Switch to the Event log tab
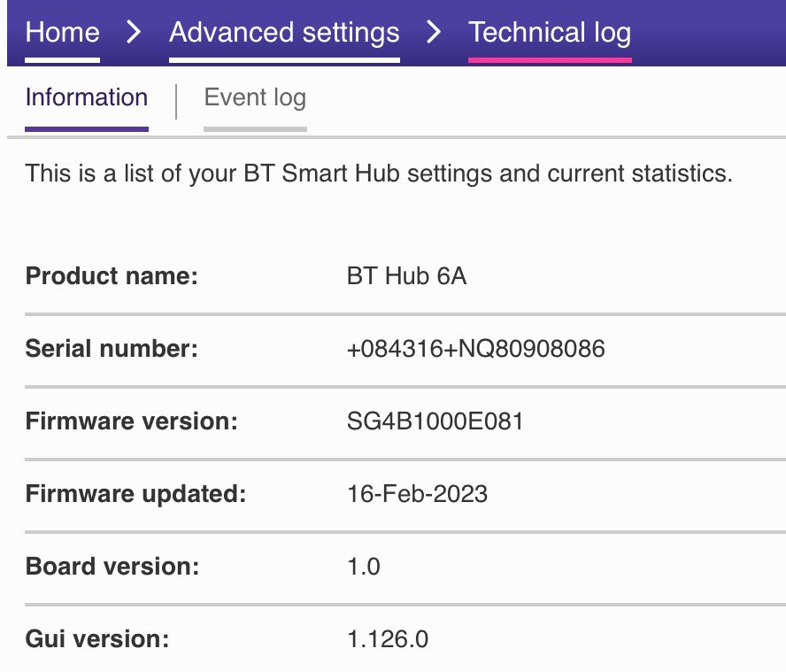 (x=255, y=97)
